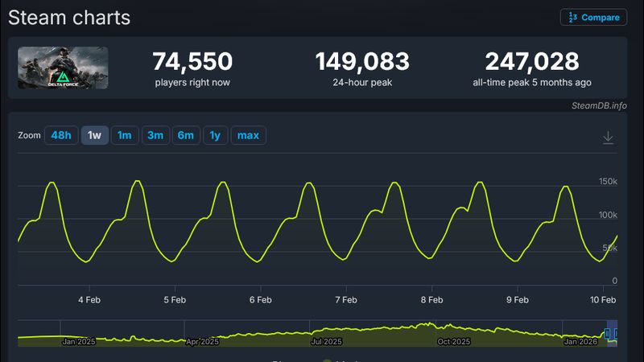Click the 247,028 all-time peak value

click(532, 61)
